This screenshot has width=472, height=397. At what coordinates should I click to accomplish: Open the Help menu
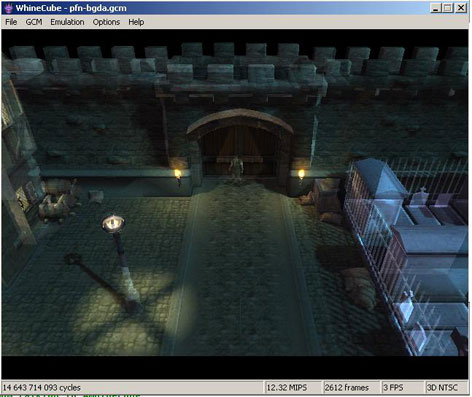point(136,22)
